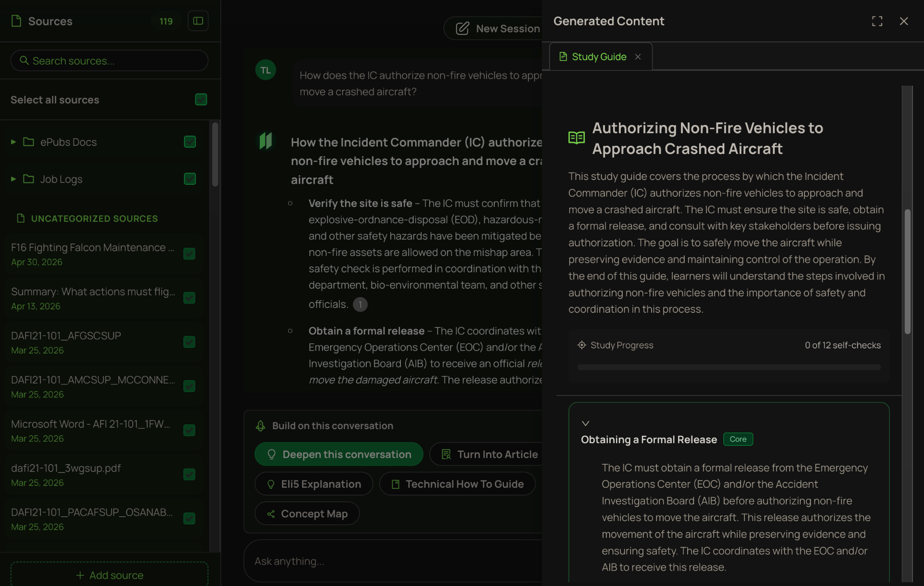Screen dimensions: 924x586
Task: Toggle the sources sidebar panel icon
Action: tap(198, 21)
